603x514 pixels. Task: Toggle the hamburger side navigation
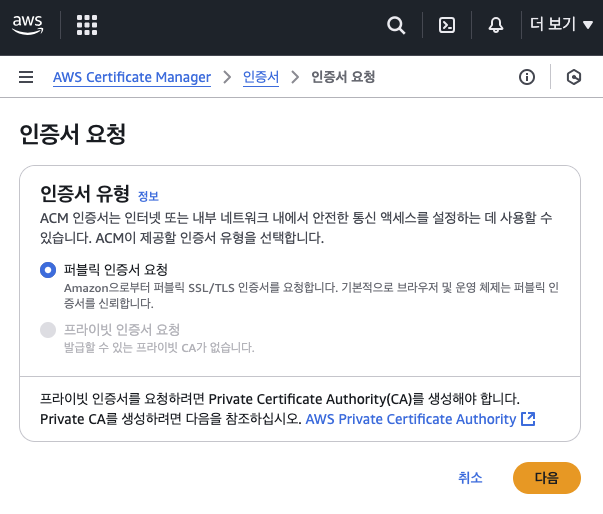[x=26, y=77]
